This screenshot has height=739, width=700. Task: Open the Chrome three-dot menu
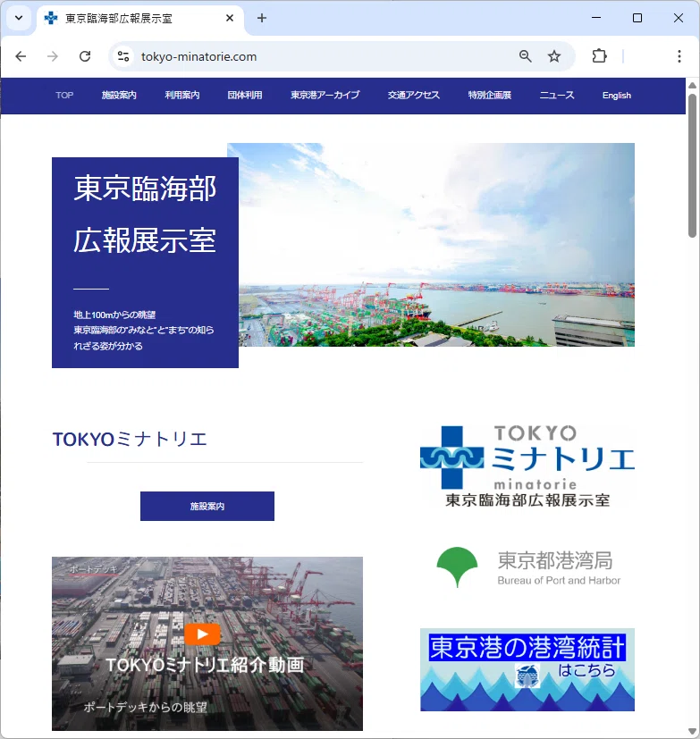point(679,56)
